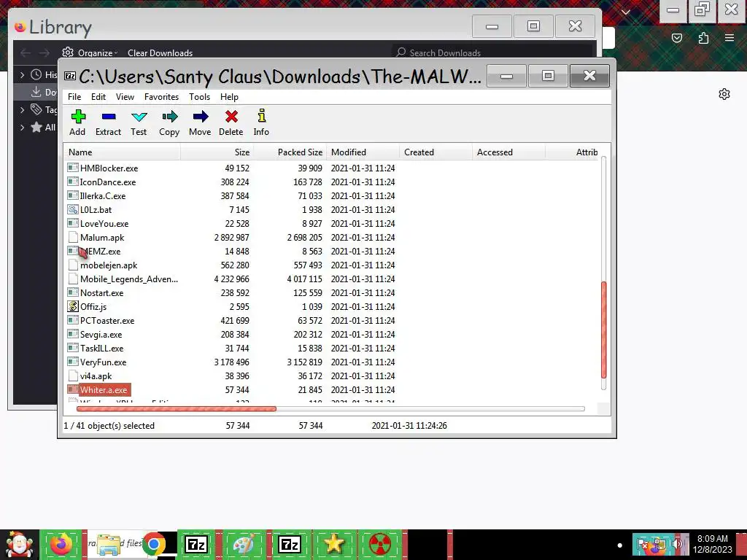Screen dimensions: 747x560
Task: Select Mobile_Legends_Adven... file
Action: click(x=129, y=279)
